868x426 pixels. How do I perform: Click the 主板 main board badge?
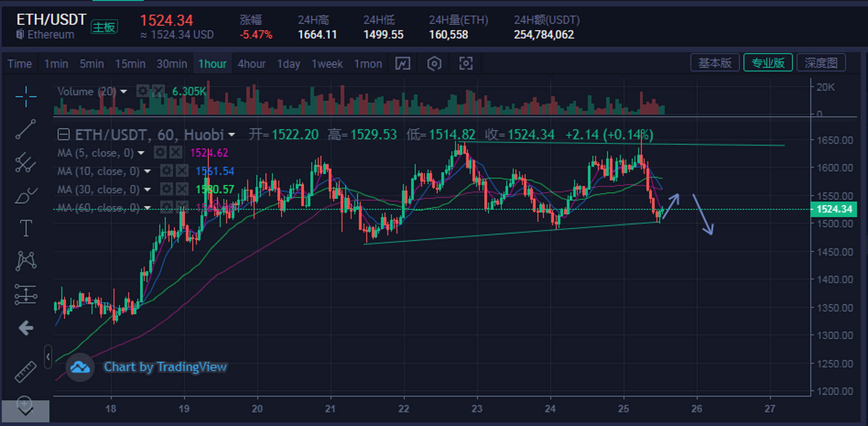(104, 27)
